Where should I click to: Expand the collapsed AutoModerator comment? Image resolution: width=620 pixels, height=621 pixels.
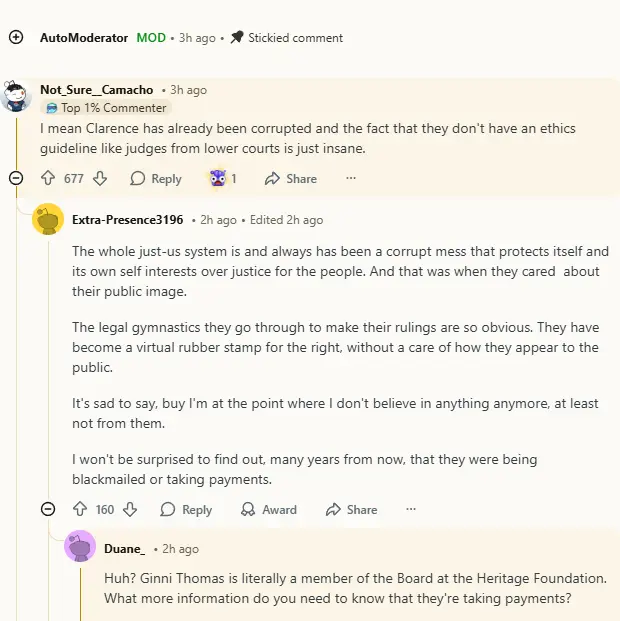(x=16, y=37)
